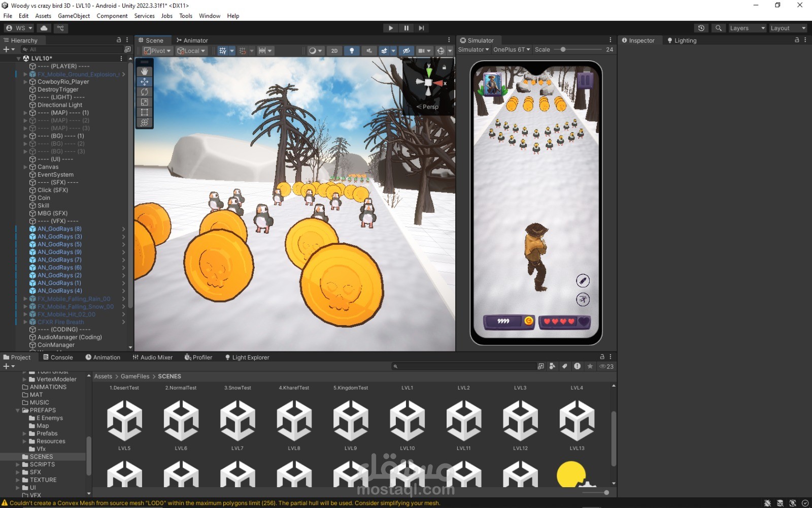Open the version control icon in toolbar
This screenshot has width=812, height=508.
coord(60,28)
